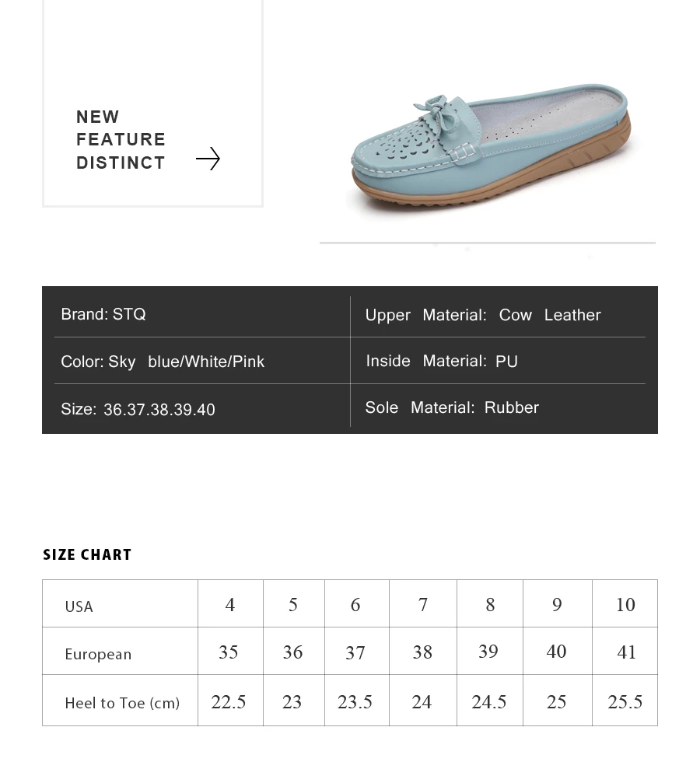Viewport: 700px width, 762px height.
Task: Click European size 38 cell
Action: (x=422, y=652)
